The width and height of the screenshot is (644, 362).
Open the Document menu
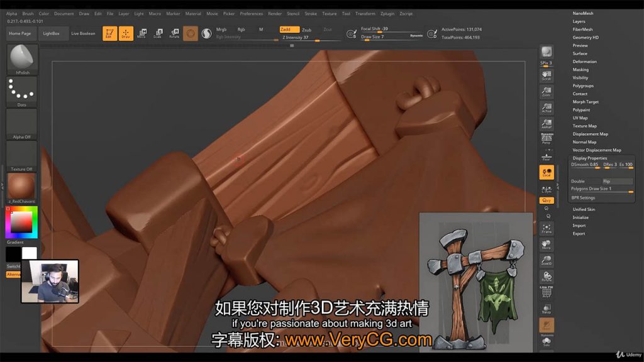pyautogui.click(x=64, y=14)
